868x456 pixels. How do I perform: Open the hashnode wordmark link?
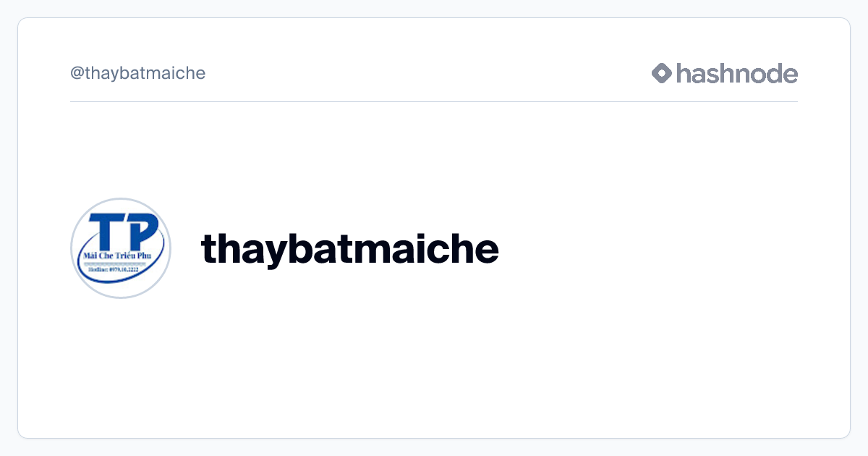[x=736, y=73]
